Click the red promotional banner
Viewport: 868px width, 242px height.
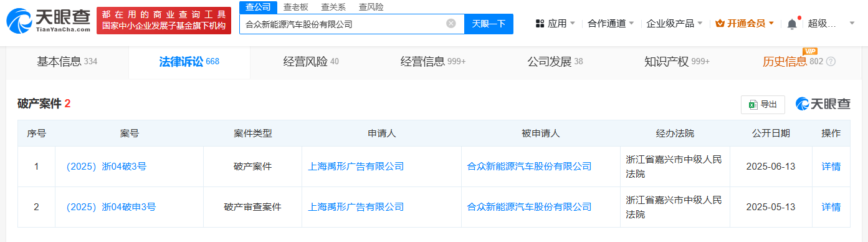pyautogui.click(x=164, y=21)
